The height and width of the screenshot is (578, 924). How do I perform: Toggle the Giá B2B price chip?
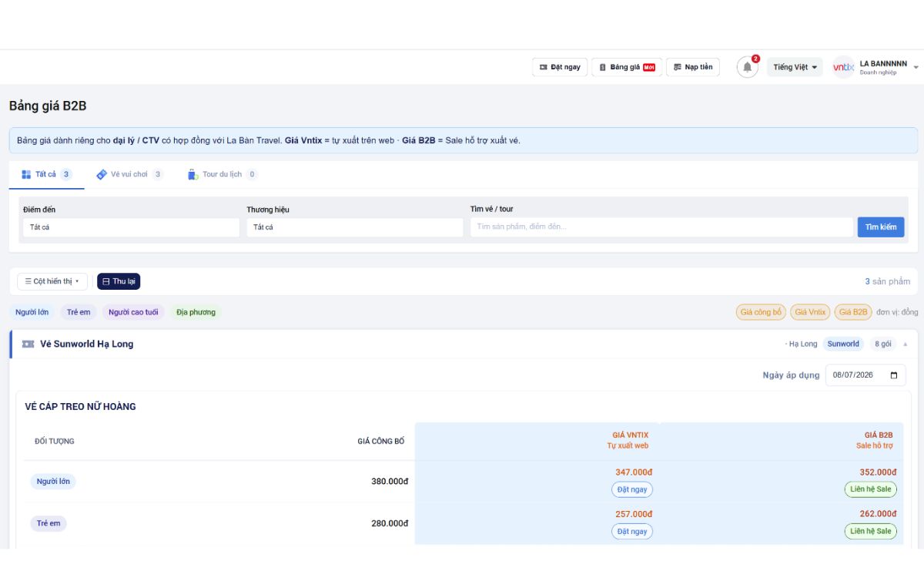coord(853,312)
